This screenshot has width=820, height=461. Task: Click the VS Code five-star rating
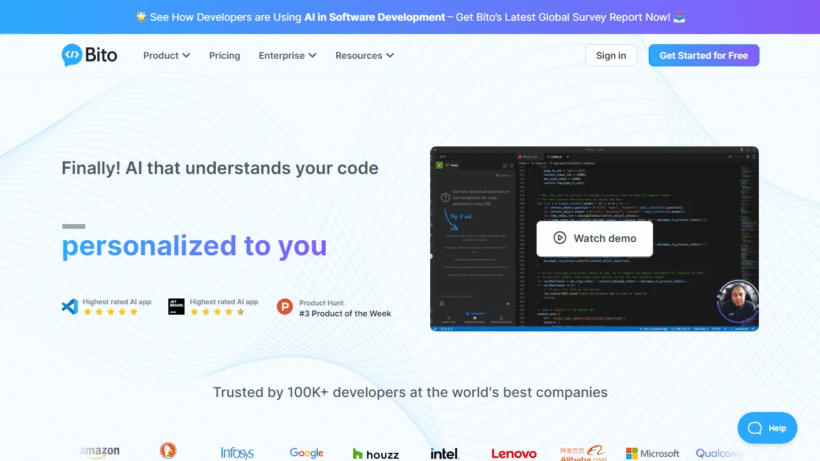pyautogui.click(x=110, y=312)
